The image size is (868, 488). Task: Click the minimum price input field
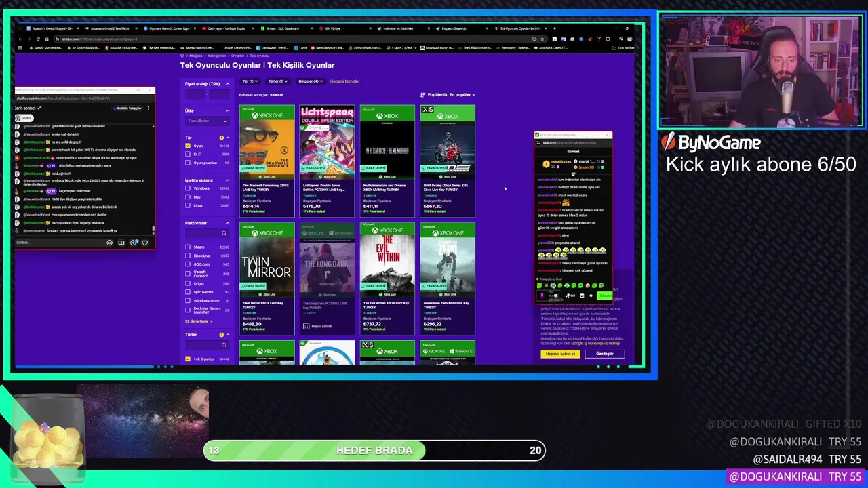(195, 95)
